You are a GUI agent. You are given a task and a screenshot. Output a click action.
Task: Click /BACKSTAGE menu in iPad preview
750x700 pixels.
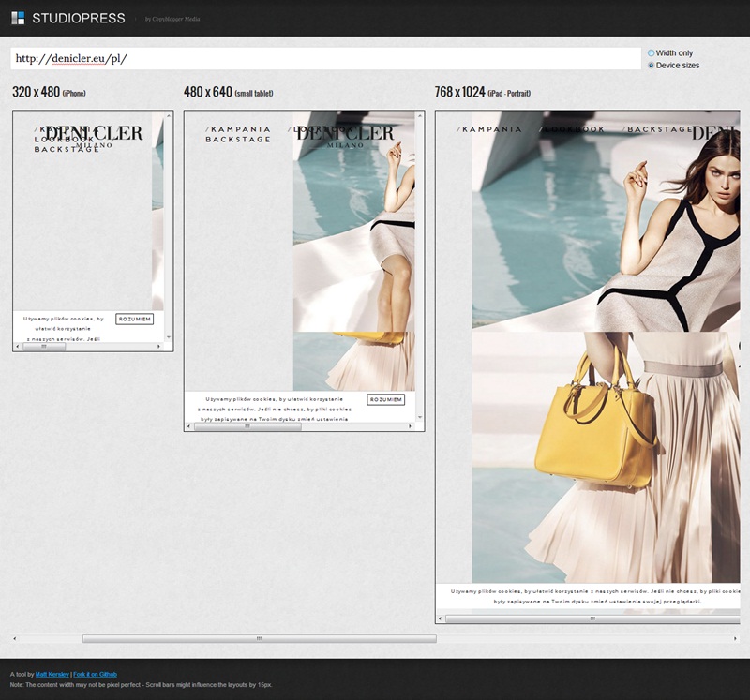click(657, 129)
